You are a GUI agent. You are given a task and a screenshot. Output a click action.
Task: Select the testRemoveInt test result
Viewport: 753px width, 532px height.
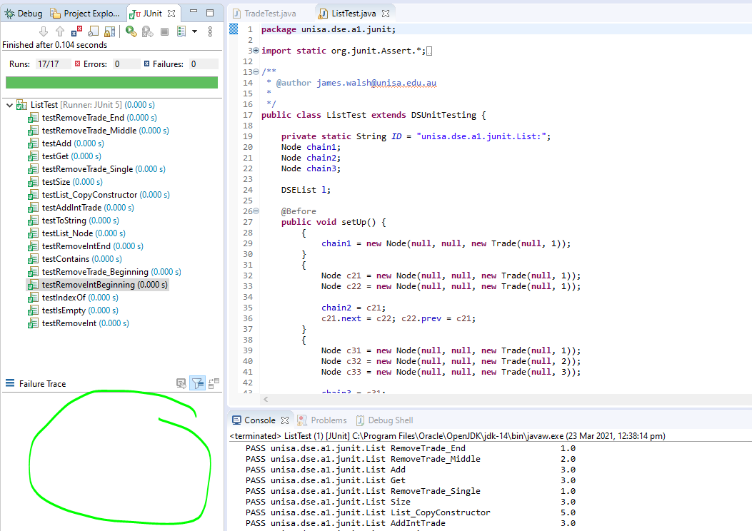click(78, 323)
